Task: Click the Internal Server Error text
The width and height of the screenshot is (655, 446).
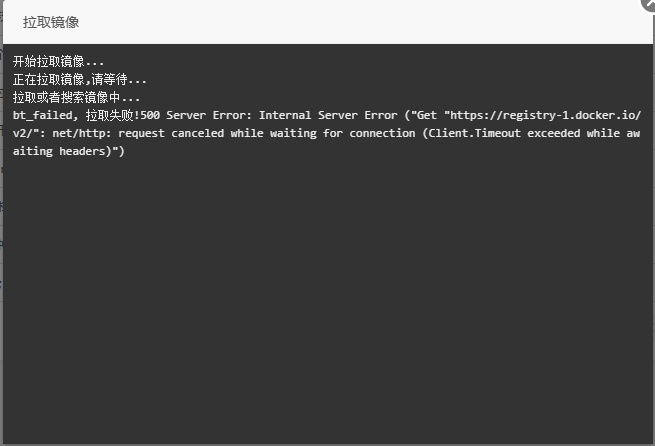Action: [328, 115]
